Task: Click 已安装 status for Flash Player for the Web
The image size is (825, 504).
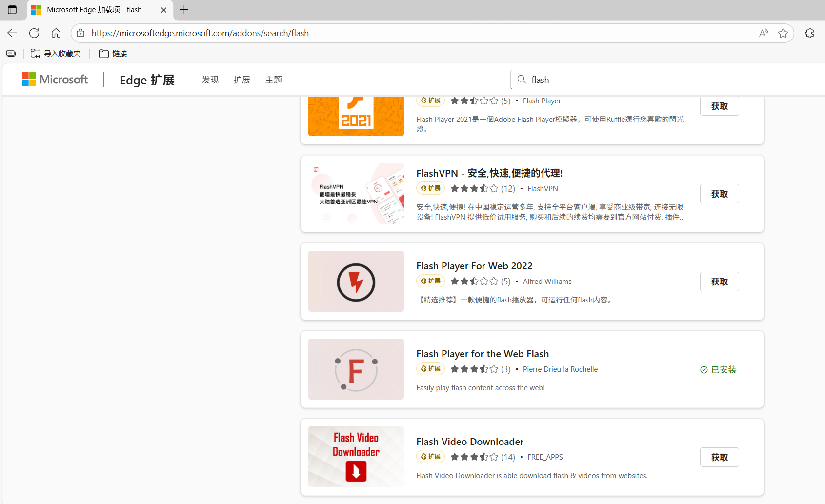Action: click(x=719, y=370)
